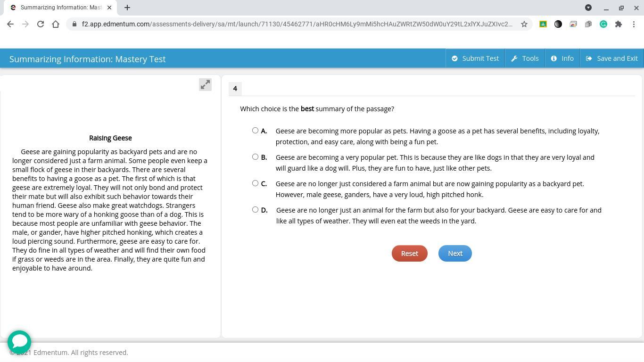Click the Summarizing Information: Mastery Test heading

point(88,59)
